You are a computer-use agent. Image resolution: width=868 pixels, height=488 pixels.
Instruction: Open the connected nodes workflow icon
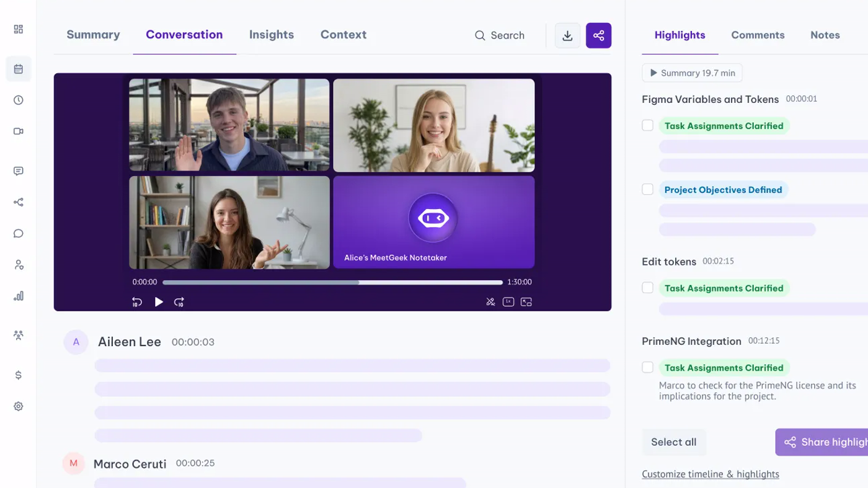[x=19, y=202]
